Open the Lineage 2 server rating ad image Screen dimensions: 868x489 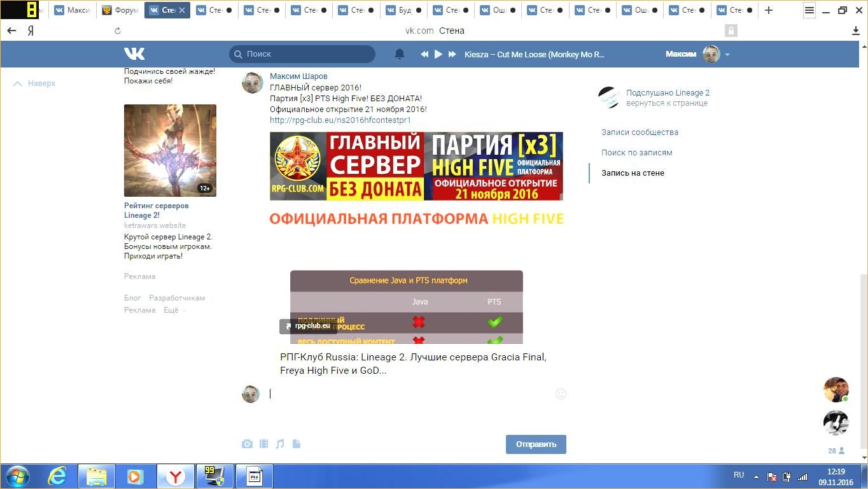[170, 150]
